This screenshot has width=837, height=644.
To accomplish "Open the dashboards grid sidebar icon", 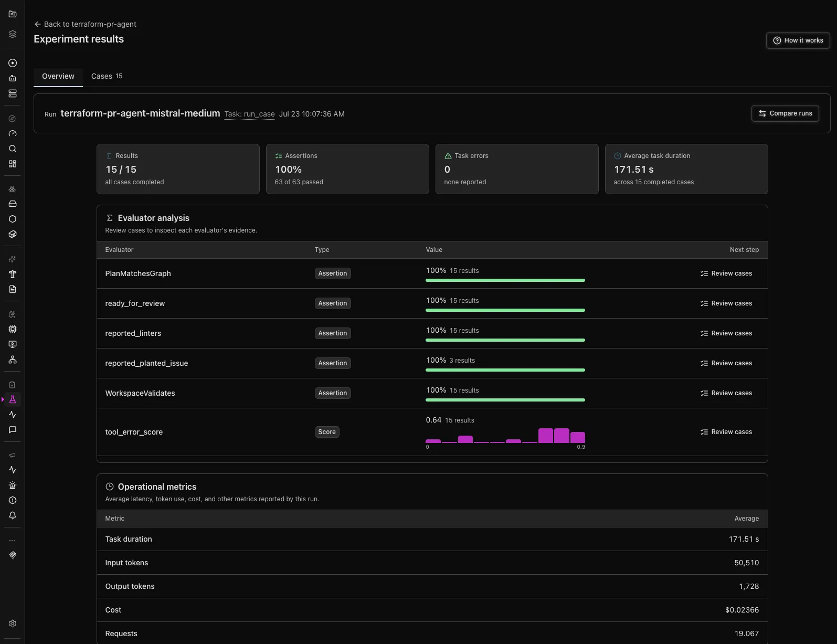I will point(13,164).
